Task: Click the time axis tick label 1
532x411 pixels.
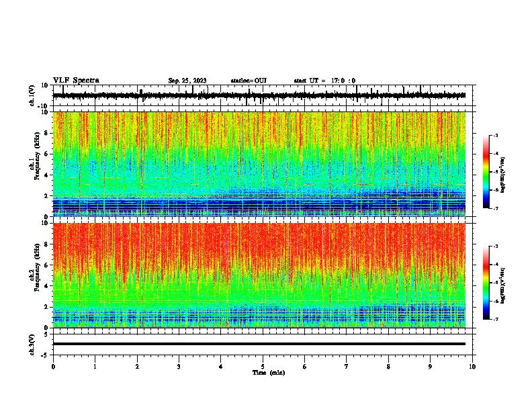Action: click(x=95, y=367)
